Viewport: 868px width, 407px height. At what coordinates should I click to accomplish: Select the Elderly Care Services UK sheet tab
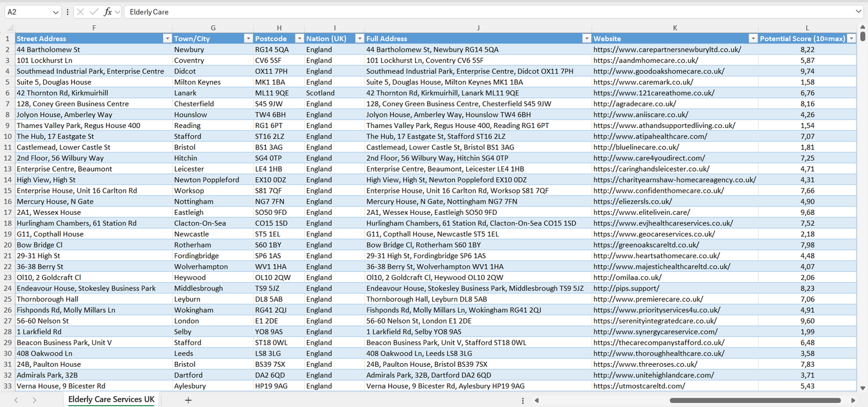point(111,400)
